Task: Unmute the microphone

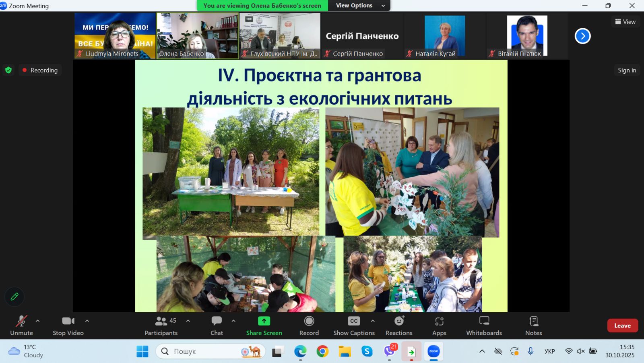Action: coord(21,326)
